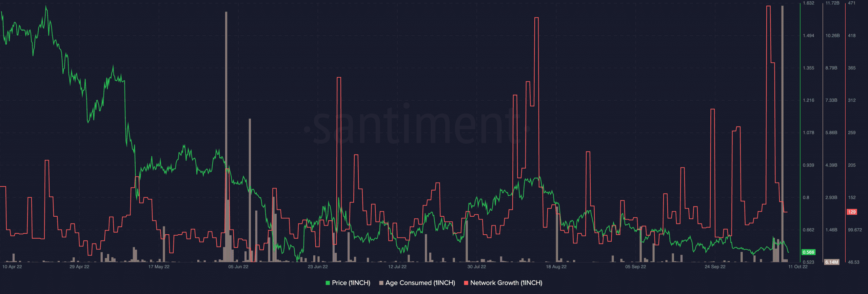Click the 11 Oct 22 date label
The width and height of the screenshot is (868, 294).
[798, 267]
